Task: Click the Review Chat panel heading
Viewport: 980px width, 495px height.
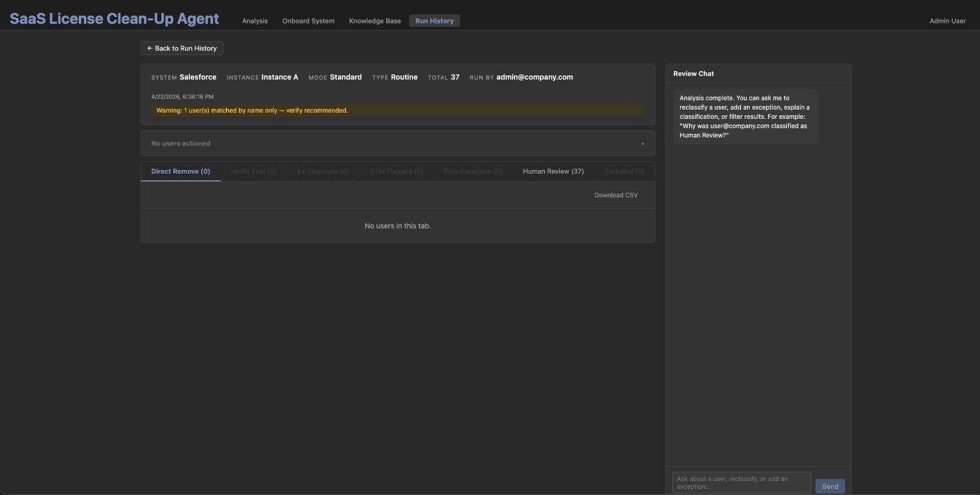Action: [x=693, y=73]
